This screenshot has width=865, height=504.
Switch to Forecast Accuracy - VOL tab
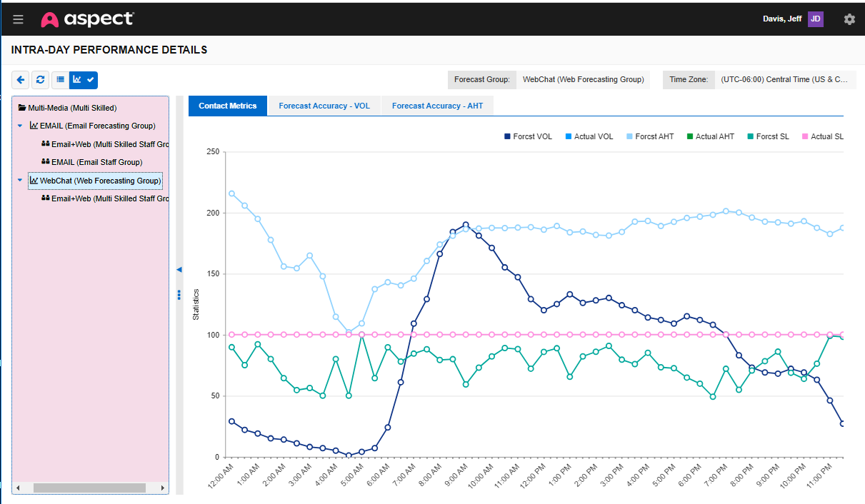tap(324, 105)
